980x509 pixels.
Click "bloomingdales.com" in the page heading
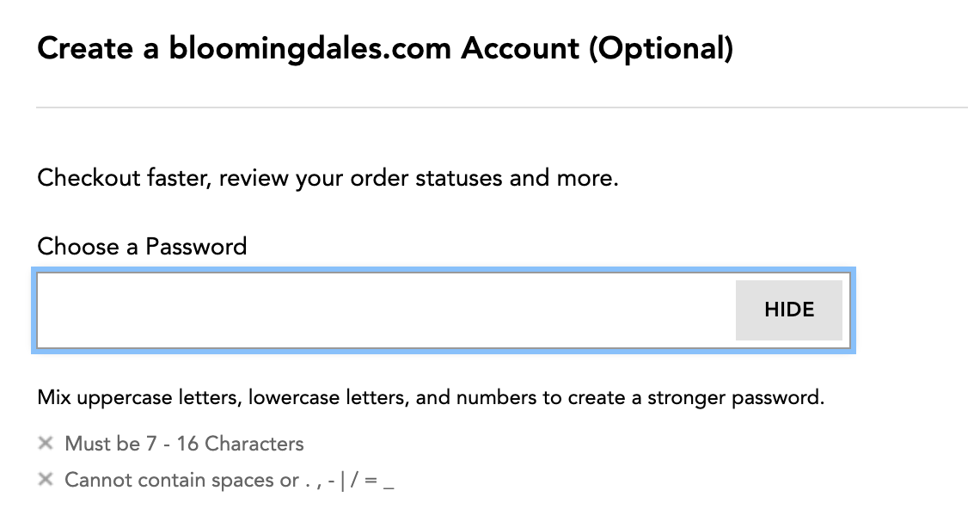coord(310,49)
